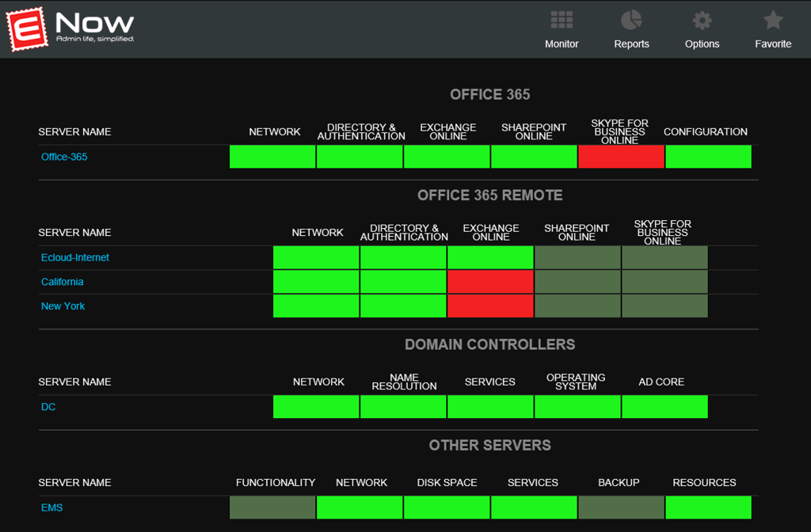Image resolution: width=811 pixels, height=532 pixels.
Task: Open the DC server link
Action: coord(48,407)
